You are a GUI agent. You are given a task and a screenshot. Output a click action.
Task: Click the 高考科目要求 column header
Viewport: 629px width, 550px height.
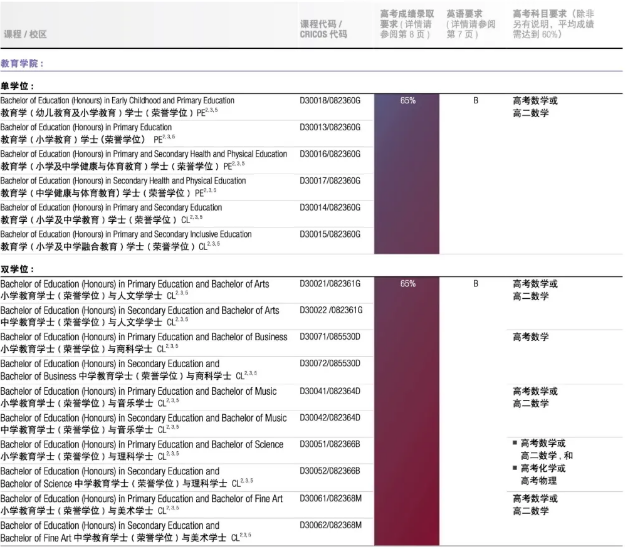562,22
